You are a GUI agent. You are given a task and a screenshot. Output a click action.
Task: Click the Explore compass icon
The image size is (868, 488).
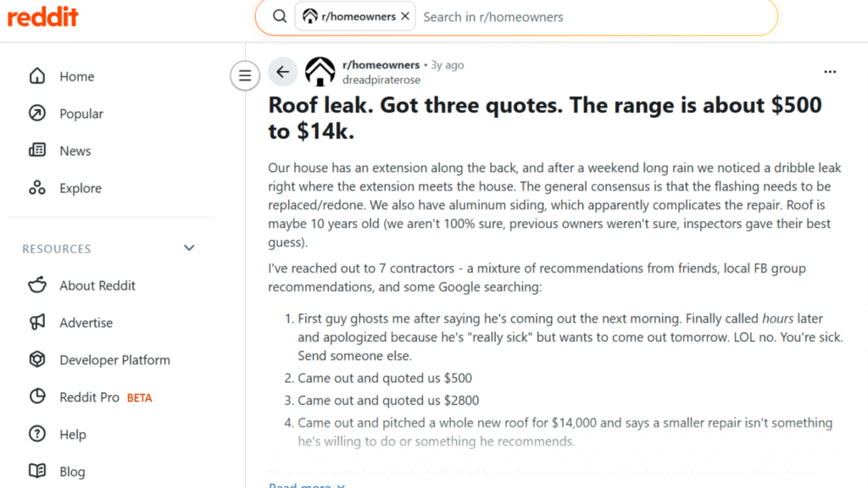click(x=37, y=187)
